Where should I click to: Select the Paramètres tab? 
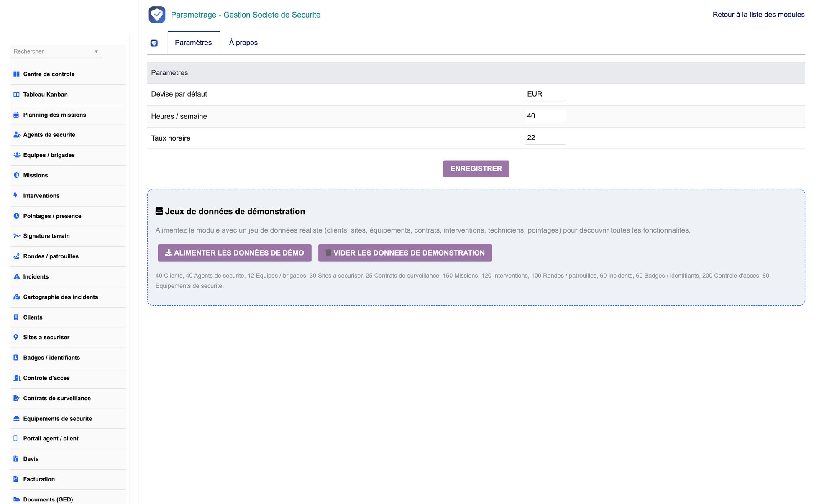point(194,43)
